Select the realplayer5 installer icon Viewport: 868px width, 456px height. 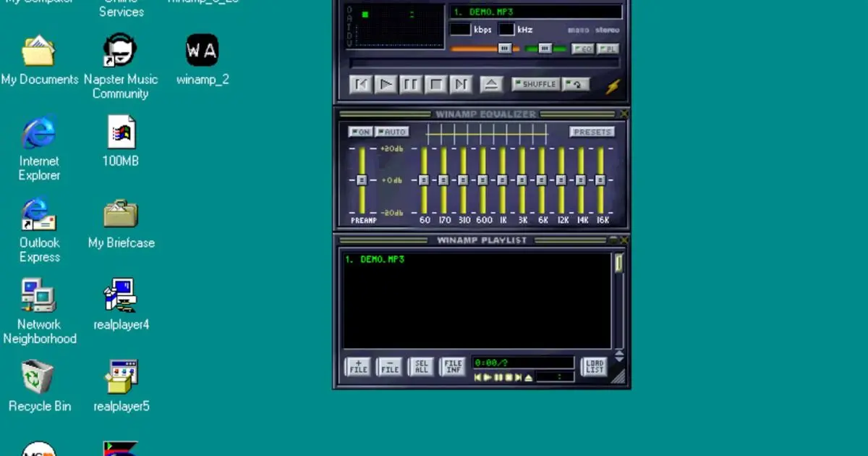point(121,388)
